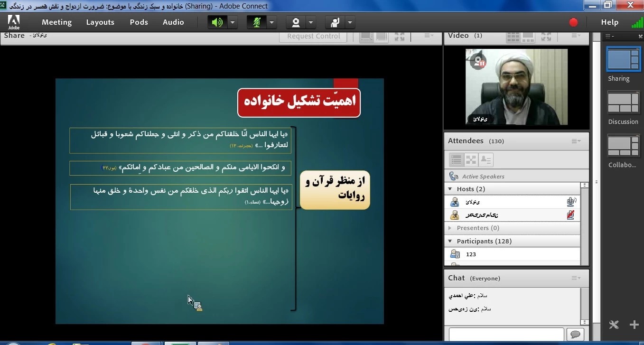644x345 pixels.
Task: Add a new layout with plus icon
Action: click(634, 325)
